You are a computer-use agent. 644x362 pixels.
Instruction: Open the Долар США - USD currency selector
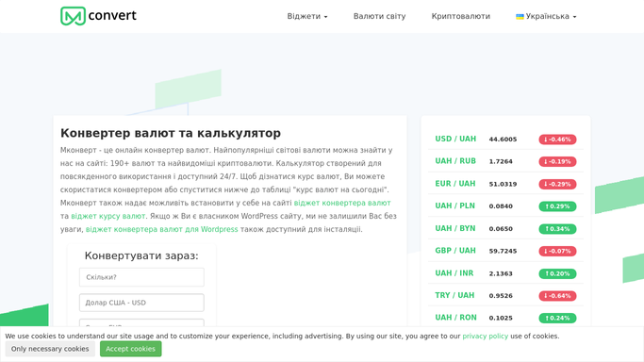pos(141,303)
